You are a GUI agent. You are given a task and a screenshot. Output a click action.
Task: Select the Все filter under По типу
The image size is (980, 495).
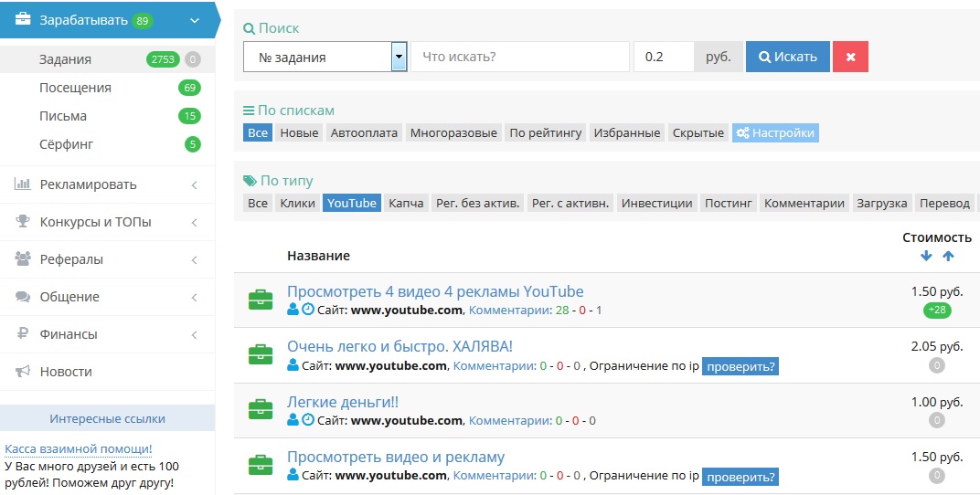[258, 203]
